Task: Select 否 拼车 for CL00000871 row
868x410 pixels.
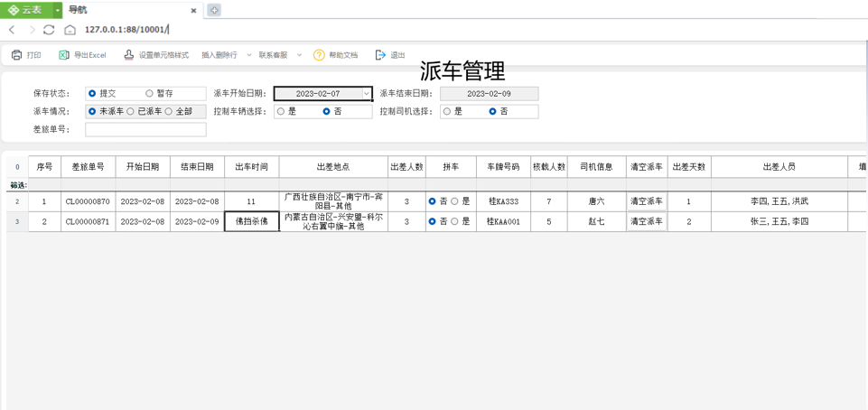Action: coord(433,221)
